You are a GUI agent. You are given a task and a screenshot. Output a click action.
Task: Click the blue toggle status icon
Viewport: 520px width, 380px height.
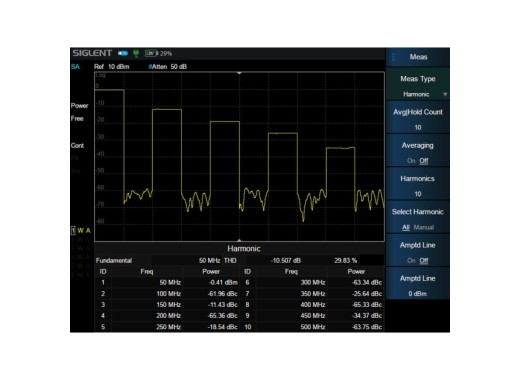point(123,53)
